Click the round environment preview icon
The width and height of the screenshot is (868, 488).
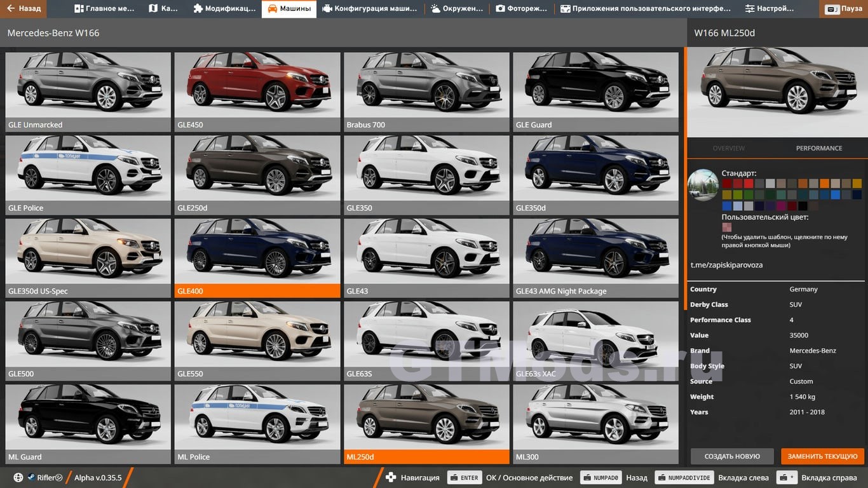(x=703, y=185)
